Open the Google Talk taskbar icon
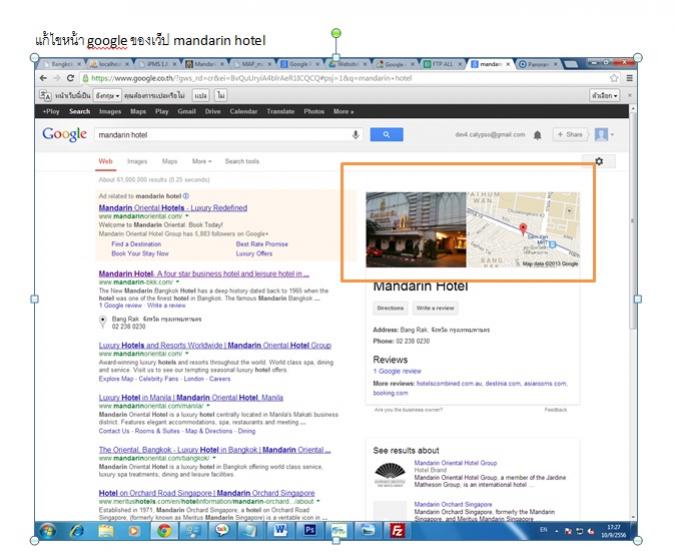Image resolution: width=675 pixels, height=560 pixels. click(x=222, y=531)
